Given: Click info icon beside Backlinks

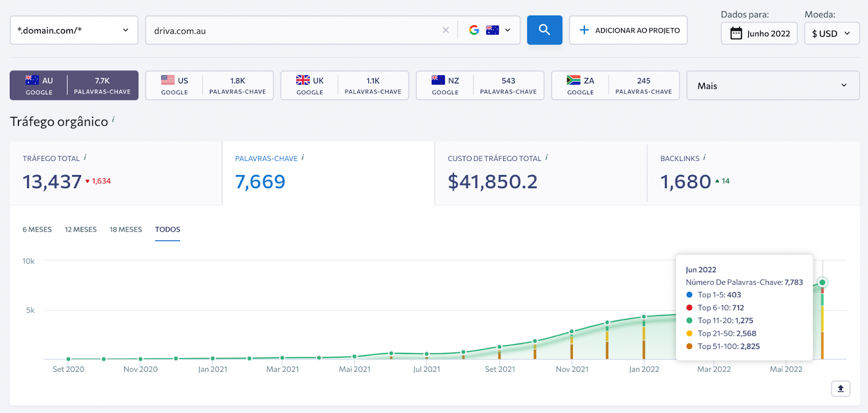Looking at the screenshot, I should (704, 157).
